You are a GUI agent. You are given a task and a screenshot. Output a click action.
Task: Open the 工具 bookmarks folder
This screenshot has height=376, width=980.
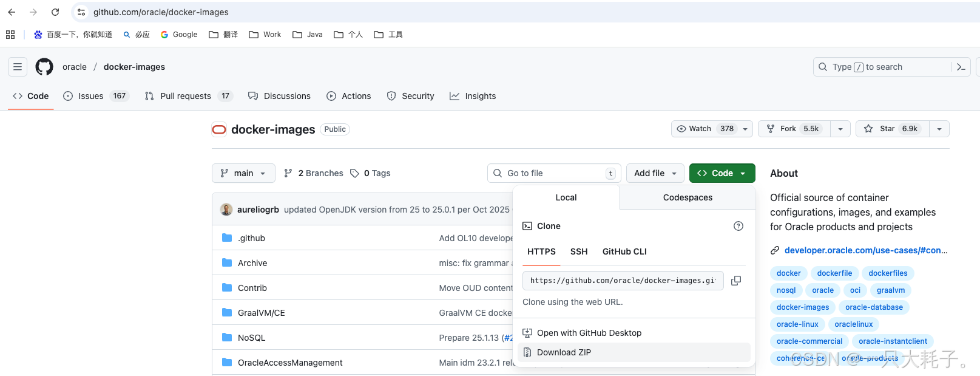click(x=388, y=35)
